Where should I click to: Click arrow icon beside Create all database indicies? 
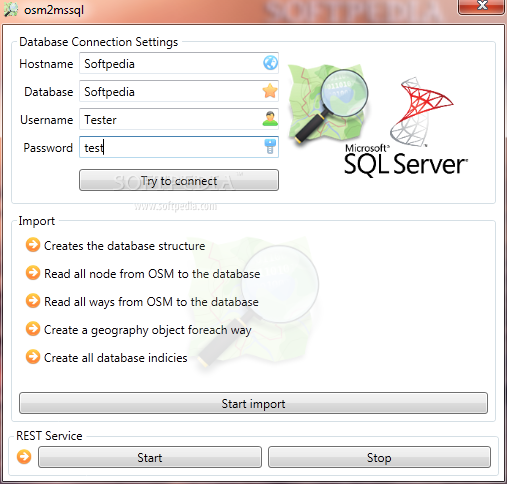click(33, 357)
